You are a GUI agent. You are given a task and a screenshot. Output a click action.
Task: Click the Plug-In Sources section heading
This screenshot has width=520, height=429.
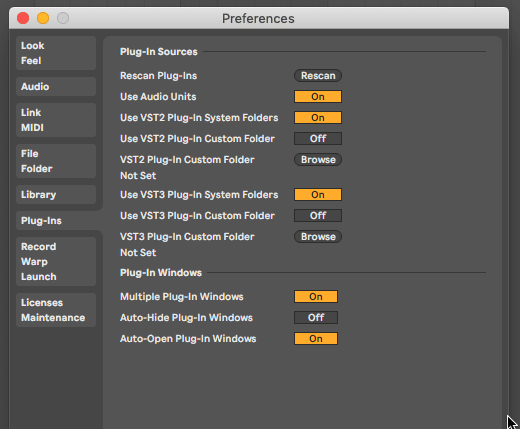(x=159, y=52)
